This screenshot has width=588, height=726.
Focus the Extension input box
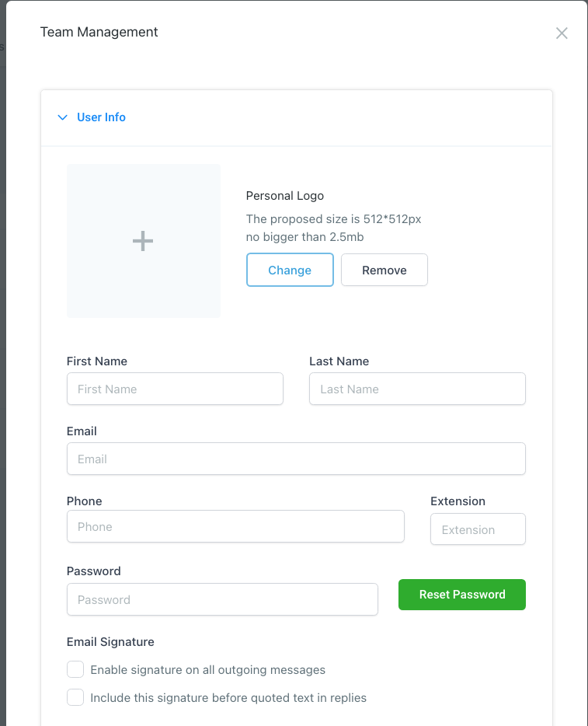[478, 529]
